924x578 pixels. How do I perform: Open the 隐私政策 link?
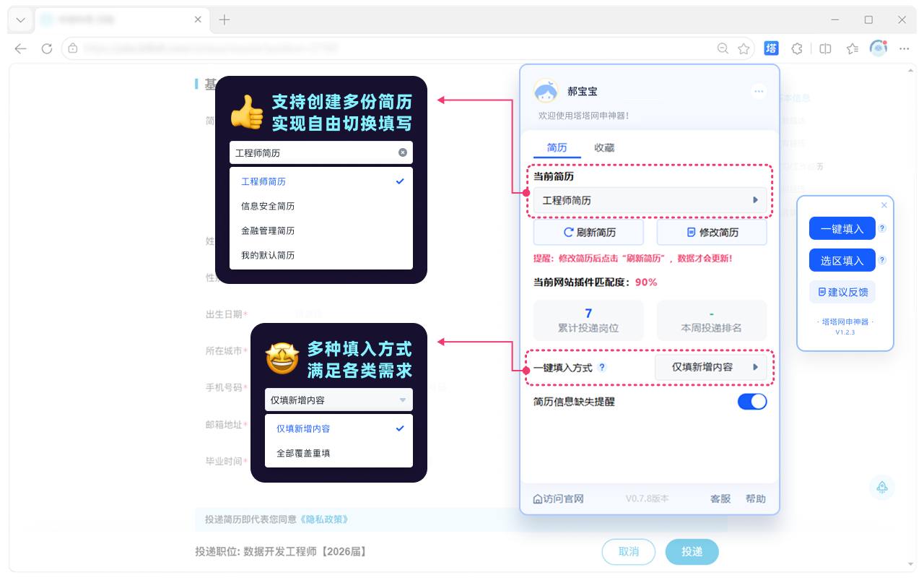coord(324,519)
